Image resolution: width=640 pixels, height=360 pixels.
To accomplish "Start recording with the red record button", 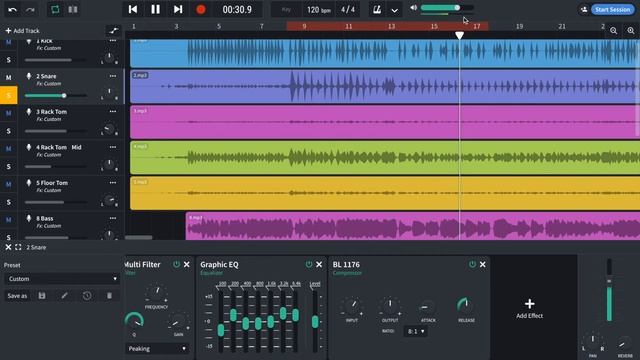I will [200, 9].
